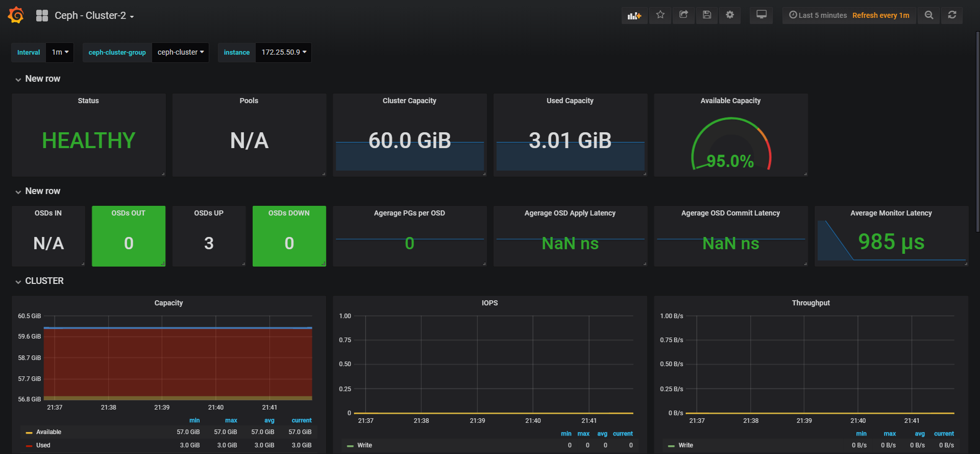Open Agerage PGs per OSD title
Viewport: 980px width, 454px height.
tap(409, 213)
